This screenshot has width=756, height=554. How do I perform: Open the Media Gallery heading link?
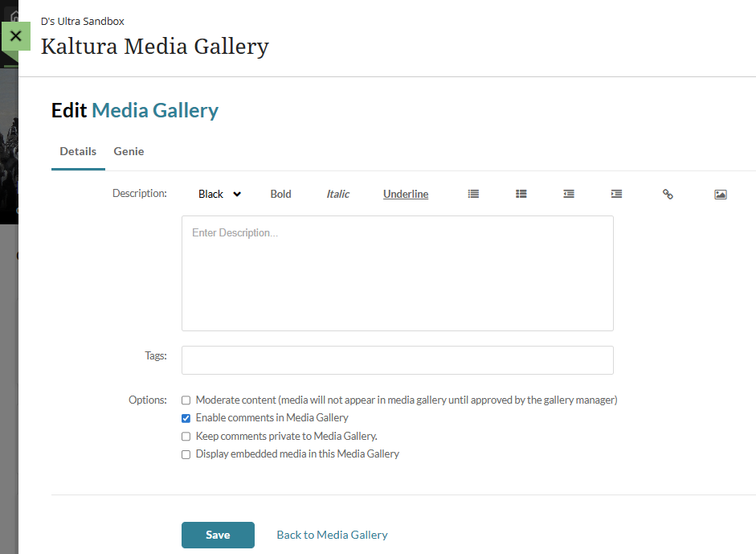click(x=155, y=110)
